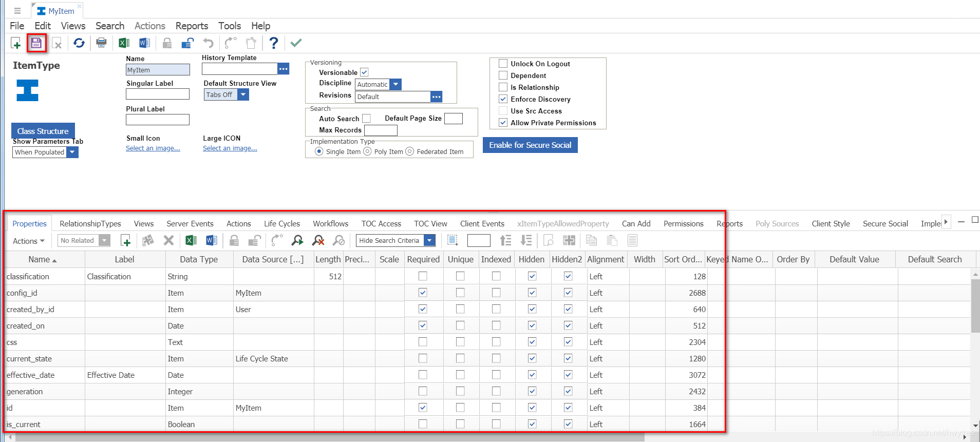Click the blue Unlock icon in main toolbar
This screenshot has height=442, width=980.
coord(187,43)
